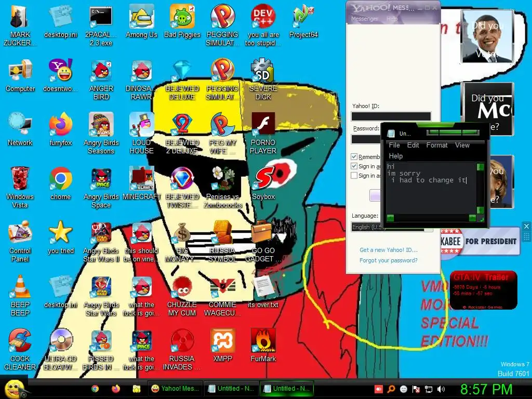The image size is (532, 399).
Task: Select the 2PACAL 2.3.exe icon
Action: [x=101, y=25]
